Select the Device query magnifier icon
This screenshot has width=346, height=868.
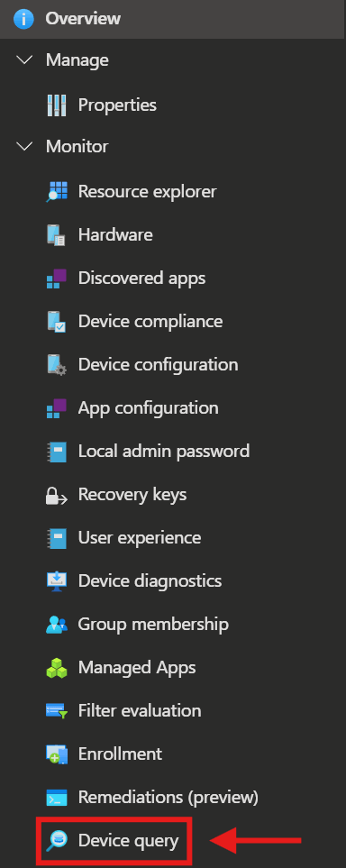(57, 841)
